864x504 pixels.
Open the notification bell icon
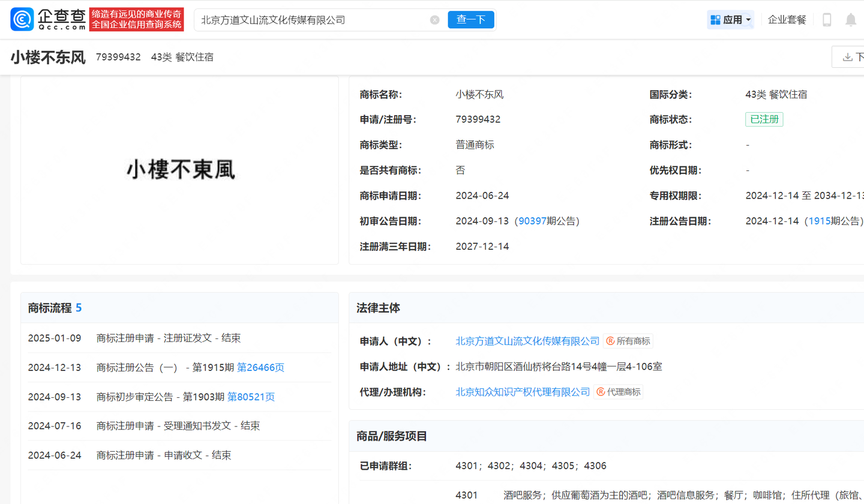[851, 20]
